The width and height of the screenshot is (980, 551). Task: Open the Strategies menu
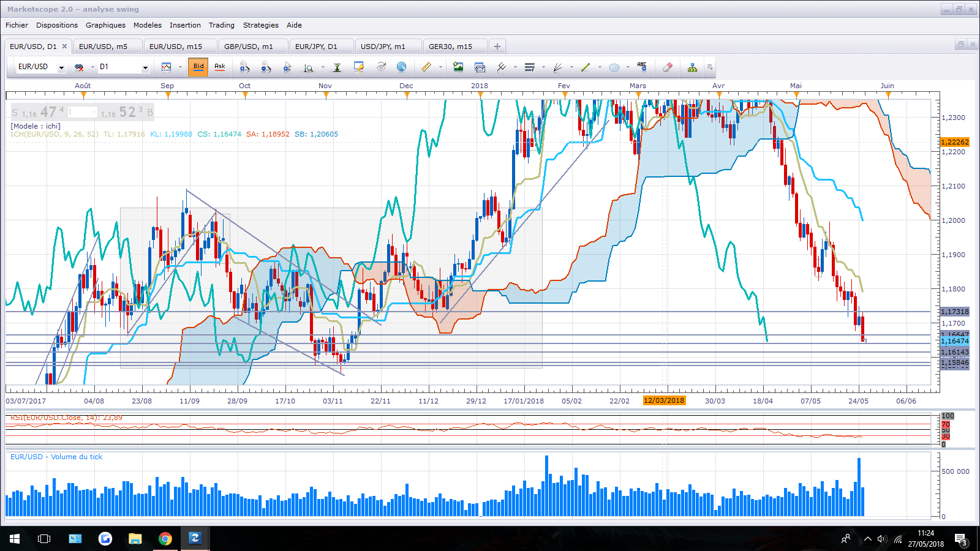(261, 25)
